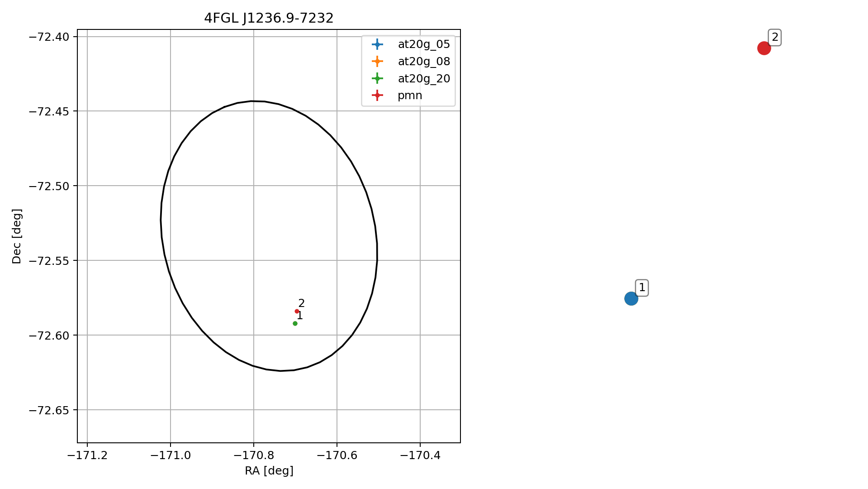Viewport: 868px width, 489px height.
Task: Click the green at20g_20 legend marker
Action: click(377, 78)
